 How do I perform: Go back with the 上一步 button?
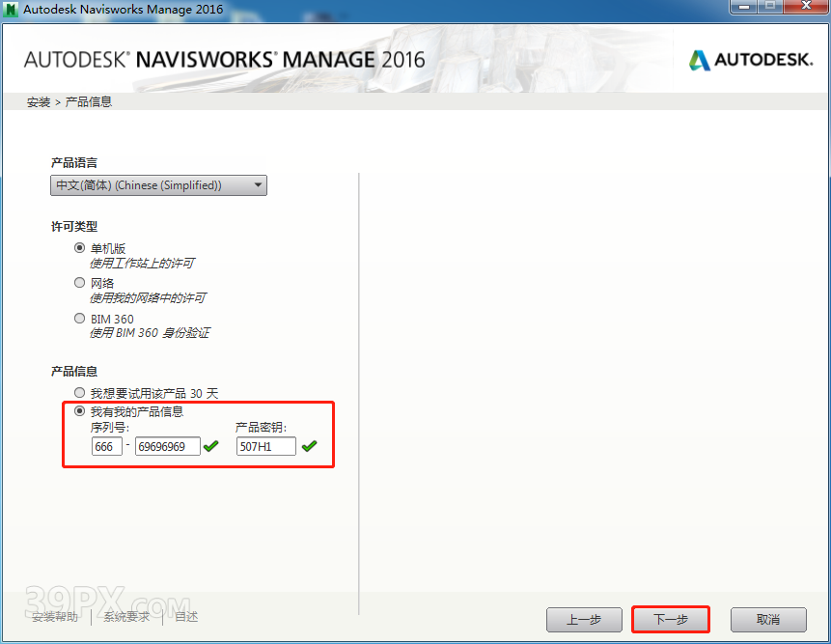(584, 619)
